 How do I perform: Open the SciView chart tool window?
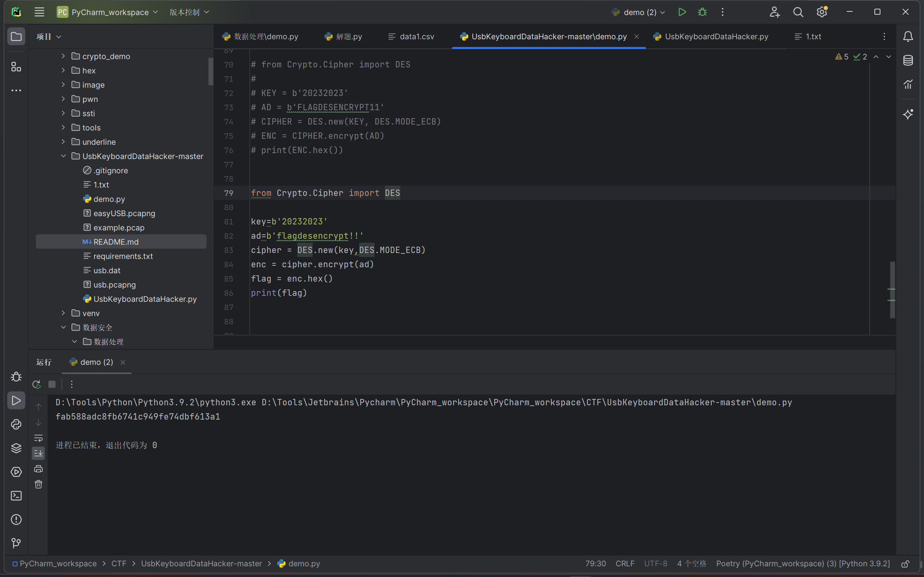point(908,84)
